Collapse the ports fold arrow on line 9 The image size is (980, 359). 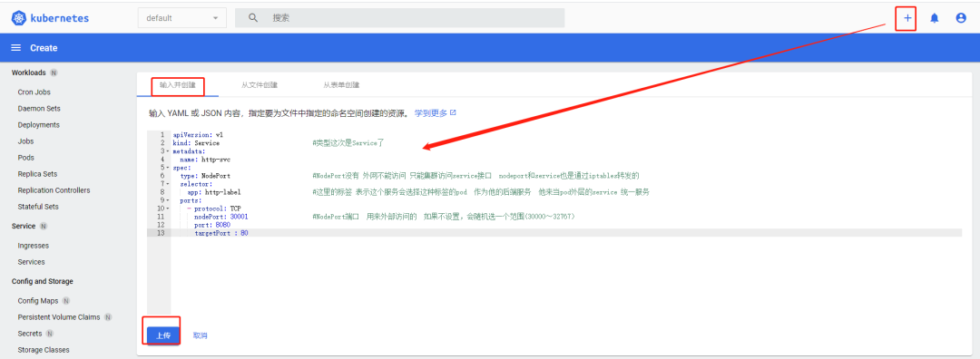168,200
